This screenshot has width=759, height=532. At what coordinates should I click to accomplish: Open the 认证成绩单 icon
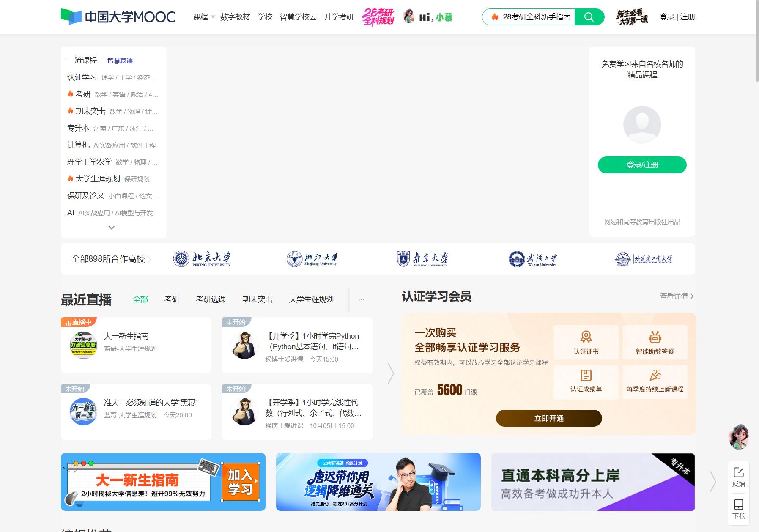point(586,375)
